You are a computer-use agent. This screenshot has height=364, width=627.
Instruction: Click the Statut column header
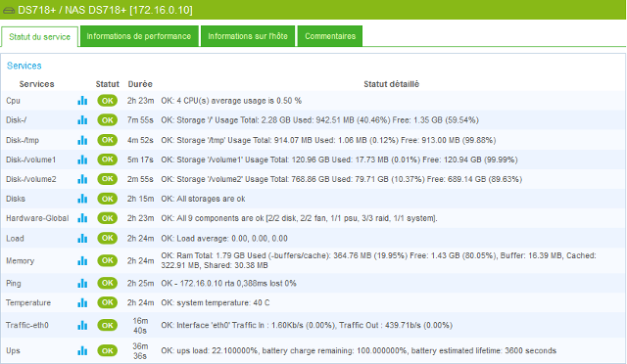click(107, 84)
